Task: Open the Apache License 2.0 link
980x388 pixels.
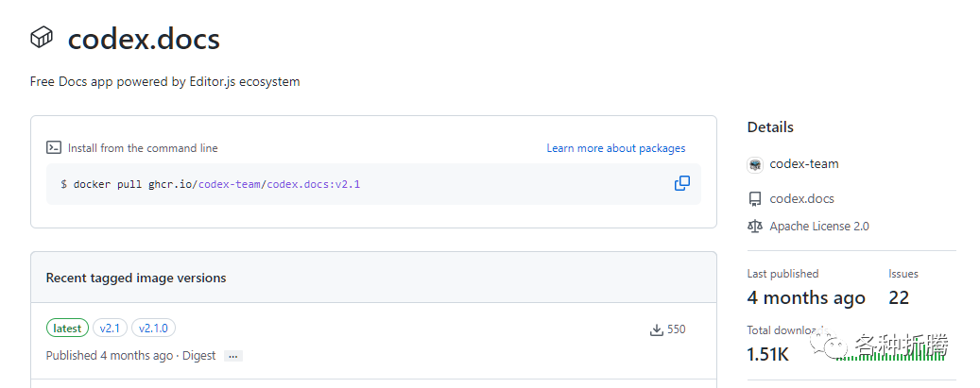Action: coord(818,227)
